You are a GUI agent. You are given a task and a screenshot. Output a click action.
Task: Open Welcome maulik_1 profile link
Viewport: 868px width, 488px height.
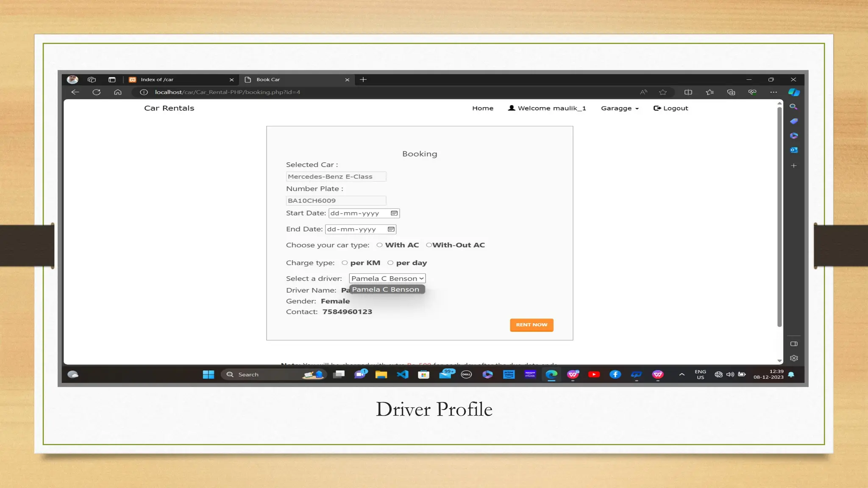point(547,108)
